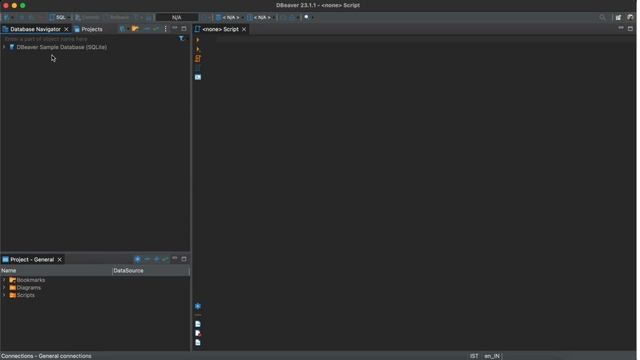The image size is (640, 360).
Task: Show the output panel page icon
Action: [198, 325]
